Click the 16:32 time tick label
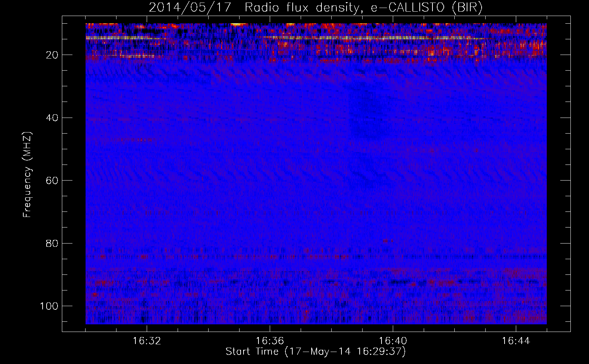589x364 pixels. coord(147,341)
